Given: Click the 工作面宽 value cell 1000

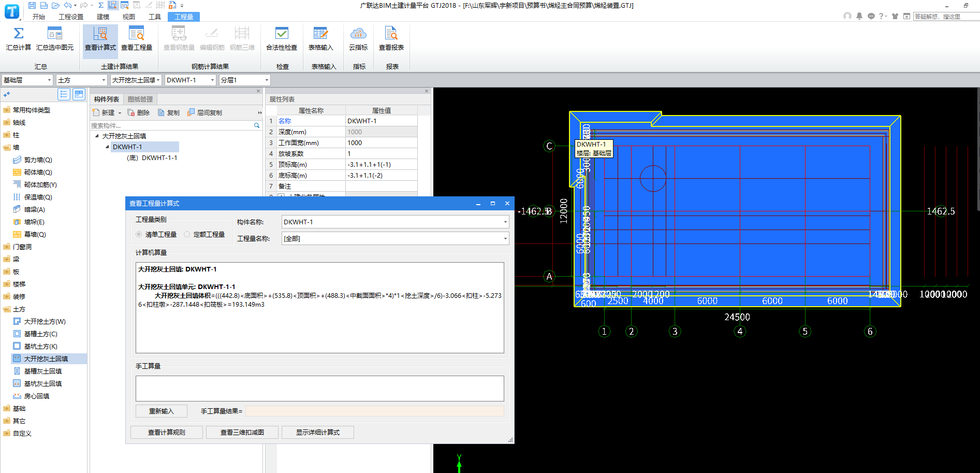Looking at the screenshot, I should click(x=382, y=142).
